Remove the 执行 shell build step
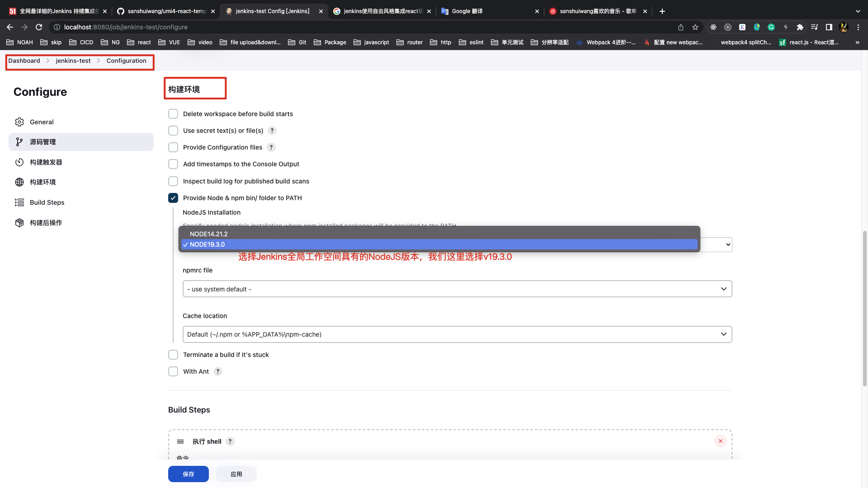Screen dimensions: 868x488 tap(720, 441)
